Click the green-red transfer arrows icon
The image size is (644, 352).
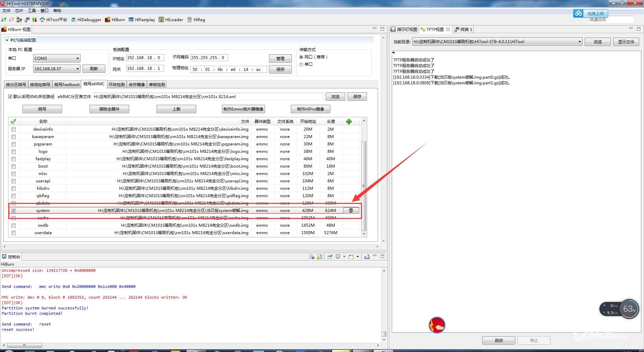[x=34, y=19]
